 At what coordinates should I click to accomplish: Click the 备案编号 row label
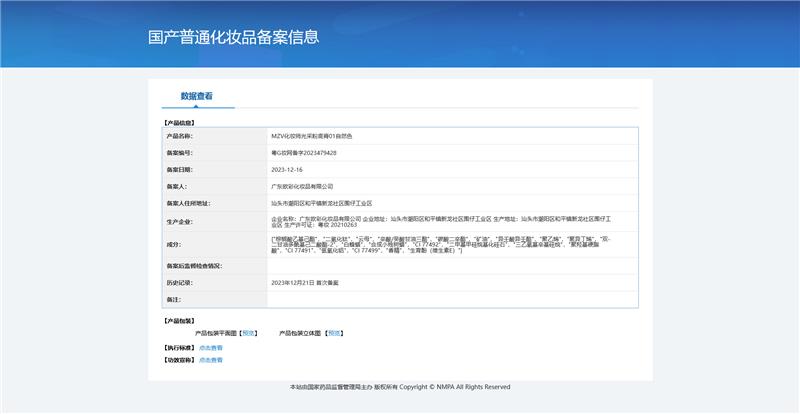click(180, 153)
